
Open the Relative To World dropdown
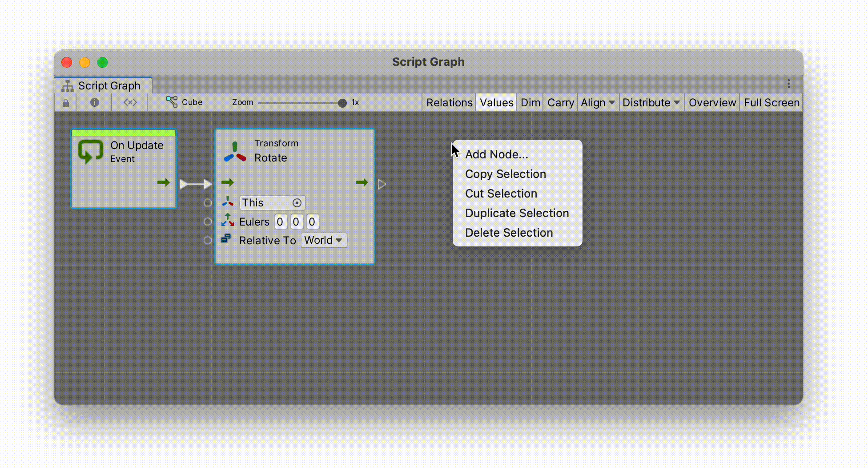click(x=323, y=240)
